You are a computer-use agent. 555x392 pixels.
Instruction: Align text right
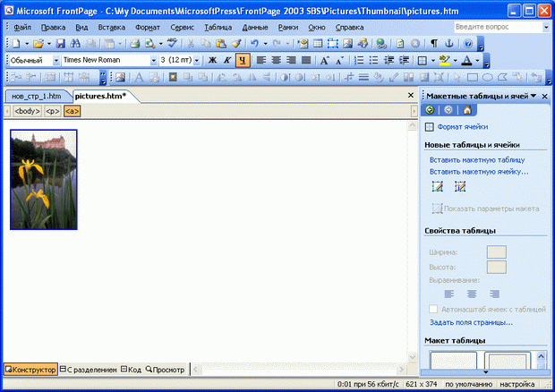click(x=291, y=61)
